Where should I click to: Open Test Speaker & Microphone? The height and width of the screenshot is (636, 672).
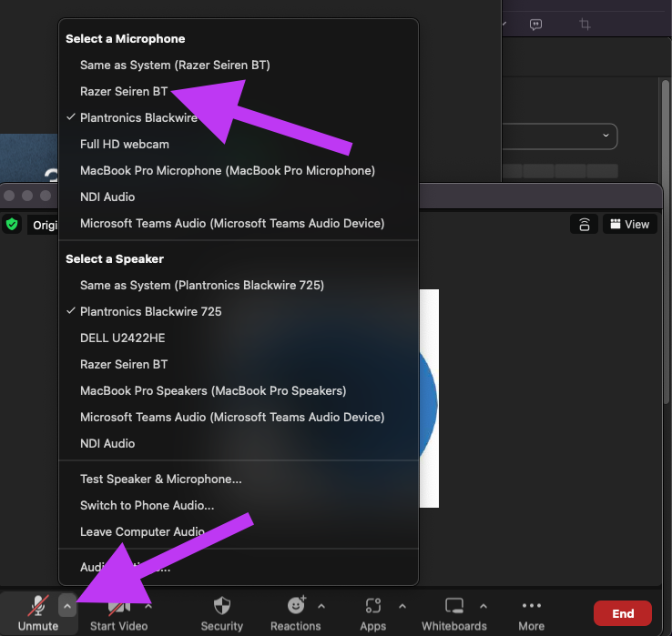[x=239, y=479]
